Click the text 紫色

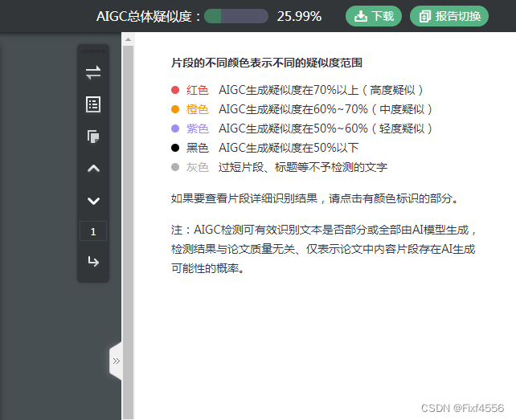198,128
